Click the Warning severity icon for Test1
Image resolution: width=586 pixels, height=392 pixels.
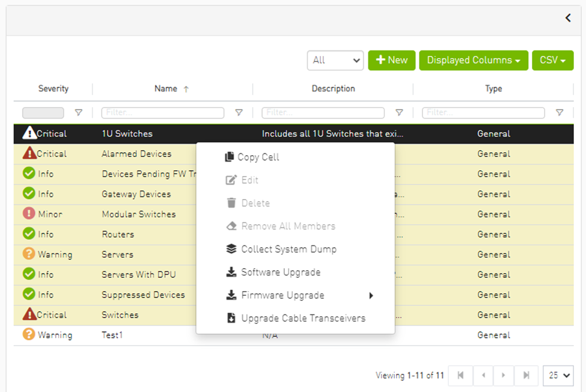[x=29, y=335]
